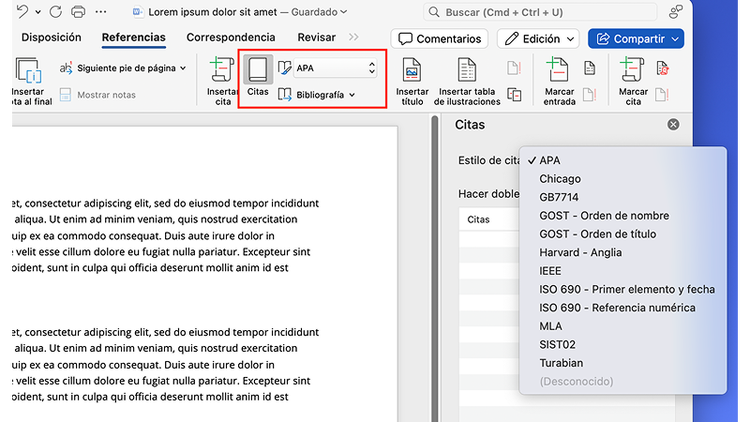Click the Compartir button
This screenshot has width=750, height=422.
(x=636, y=39)
